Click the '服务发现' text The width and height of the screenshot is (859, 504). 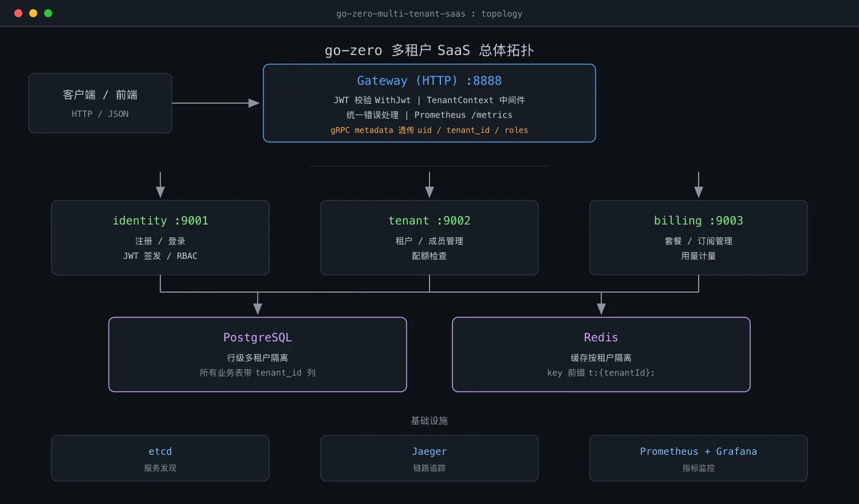click(x=160, y=468)
